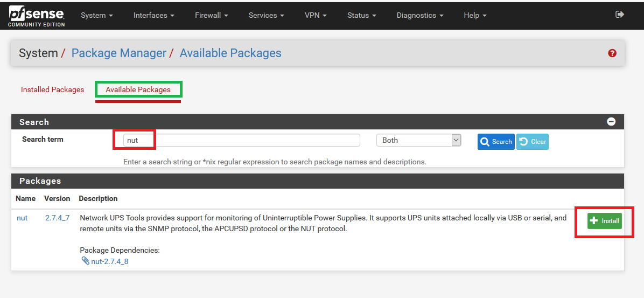This screenshot has height=298, width=644.
Task: Collapse the Search panel with minus icon
Action: [x=611, y=122]
